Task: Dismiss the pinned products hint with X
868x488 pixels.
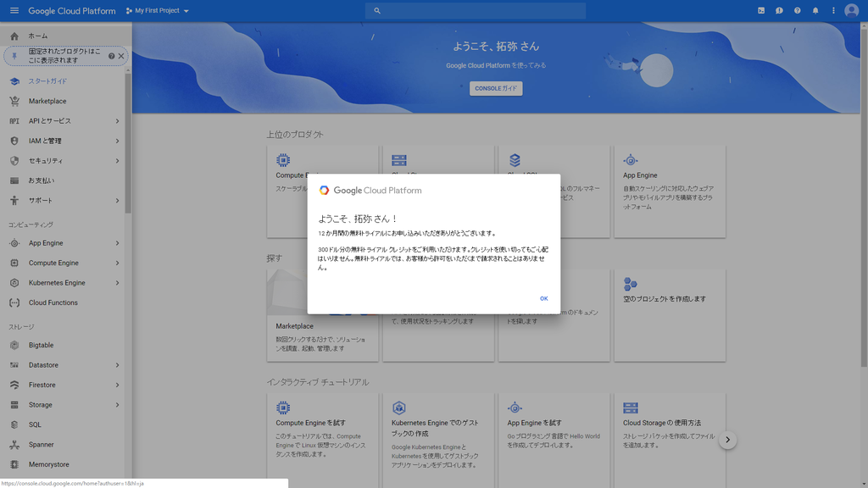Action: [x=121, y=56]
